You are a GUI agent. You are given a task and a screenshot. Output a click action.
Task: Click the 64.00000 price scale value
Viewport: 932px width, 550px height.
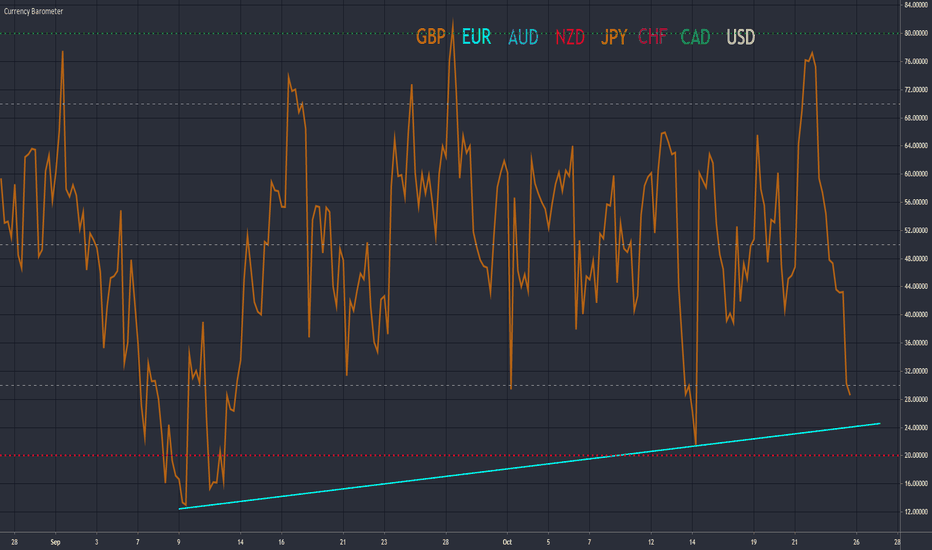916,146
